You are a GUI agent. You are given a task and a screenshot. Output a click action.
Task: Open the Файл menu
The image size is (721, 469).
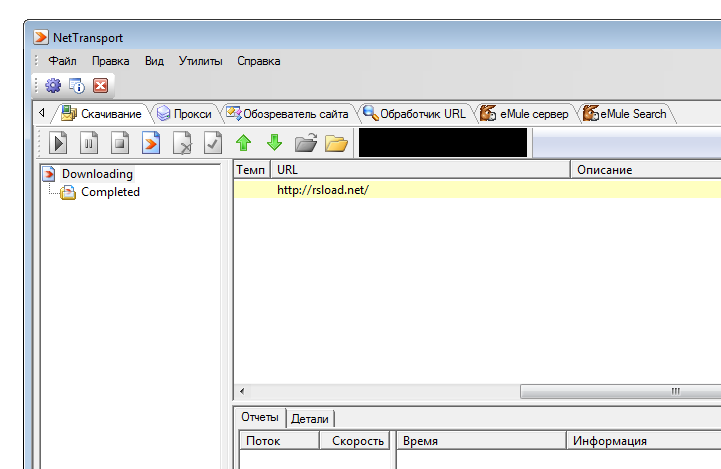tap(63, 61)
